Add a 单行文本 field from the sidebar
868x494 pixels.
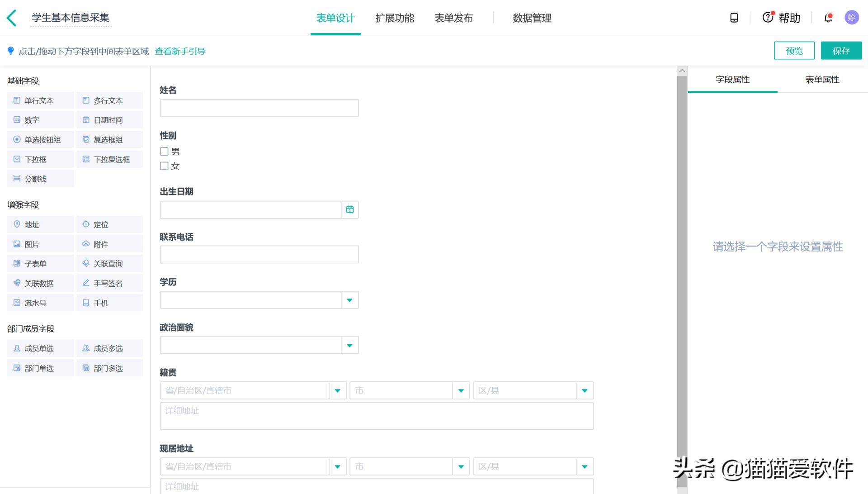click(40, 100)
